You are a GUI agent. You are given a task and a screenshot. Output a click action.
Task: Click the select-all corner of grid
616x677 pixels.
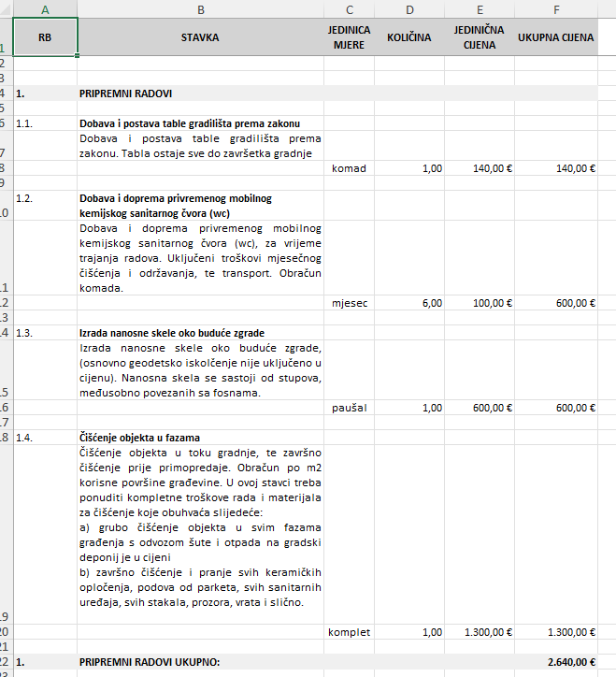pyautogui.click(x=6, y=8)
